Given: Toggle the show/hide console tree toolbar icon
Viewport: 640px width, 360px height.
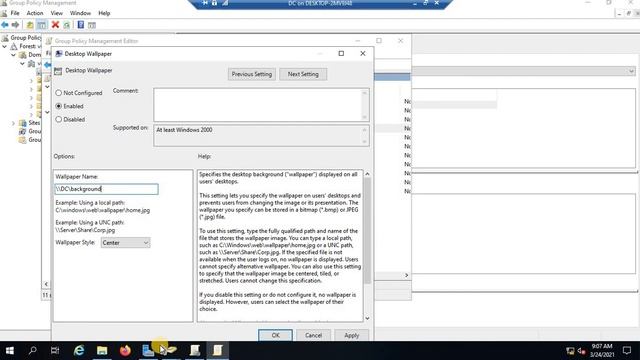Looking at the screenshot, I should (42, 25).
